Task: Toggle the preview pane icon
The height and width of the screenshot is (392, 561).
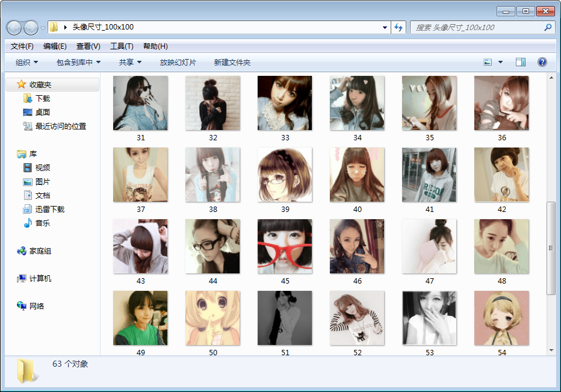Action: point(521,62)
